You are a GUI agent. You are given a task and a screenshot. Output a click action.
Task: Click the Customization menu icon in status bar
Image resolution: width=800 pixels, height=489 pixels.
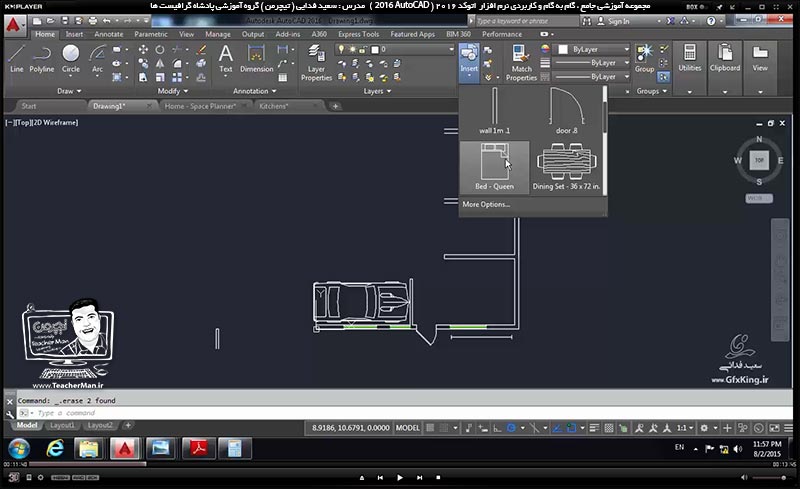coord(788,428)
